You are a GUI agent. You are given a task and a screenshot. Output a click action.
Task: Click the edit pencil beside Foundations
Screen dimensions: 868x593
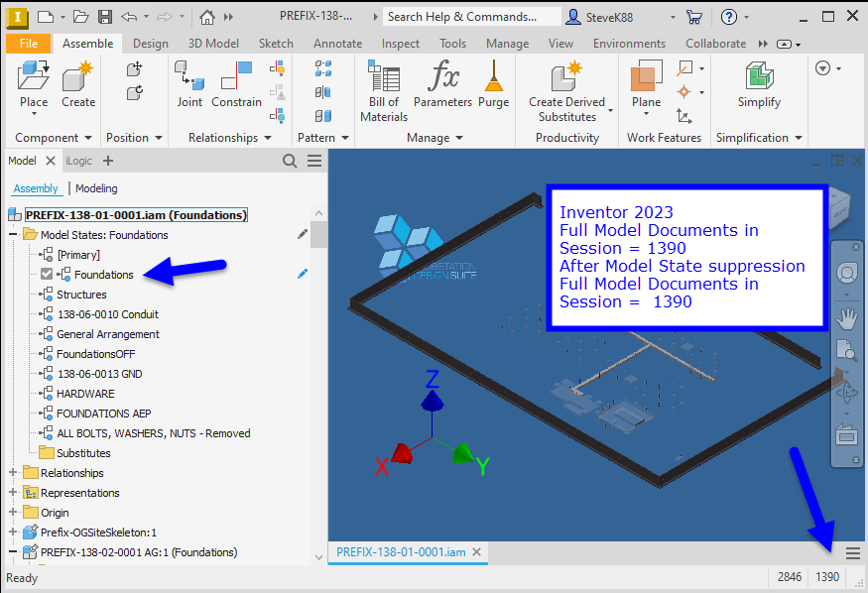(x=303, y=274)
